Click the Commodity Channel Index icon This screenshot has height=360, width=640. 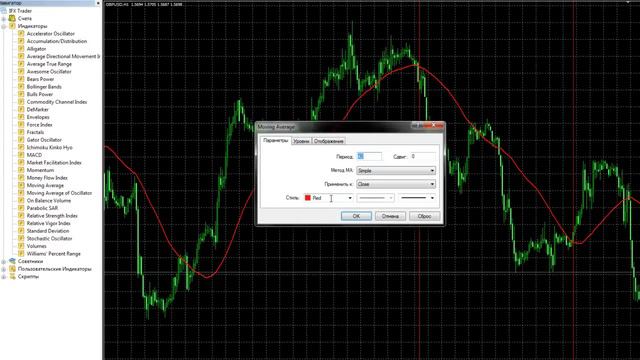tap(21, 102)
